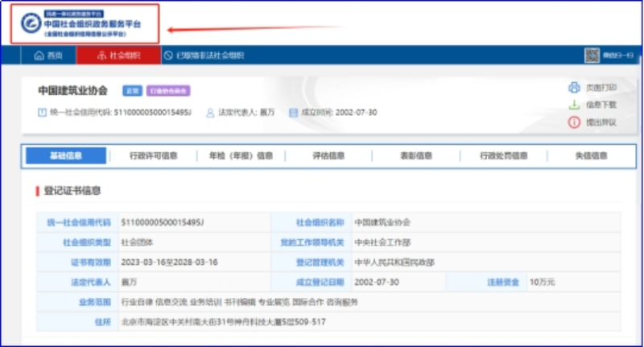Switch to 行政许可信息 tab

click(153, 155)
